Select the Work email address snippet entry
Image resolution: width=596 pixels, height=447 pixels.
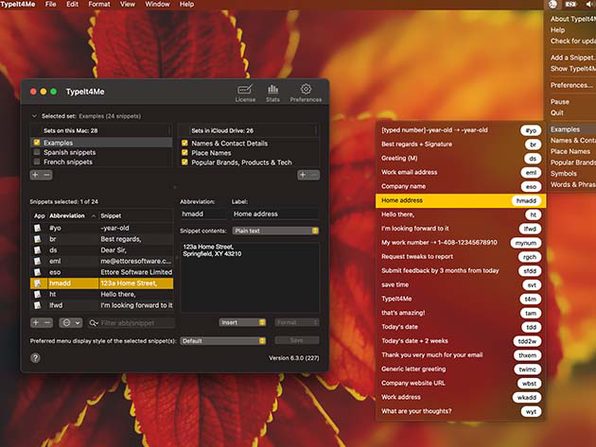461,172
